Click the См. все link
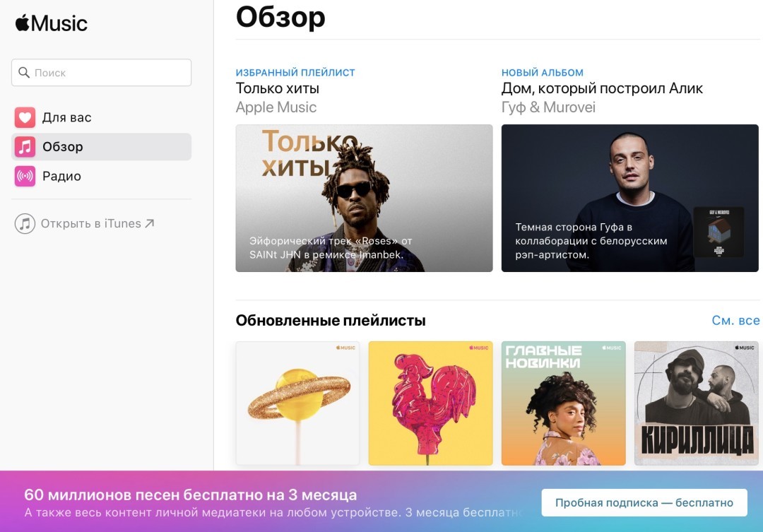Viewport: 763px width, 532px height. [x=735, y=321]
